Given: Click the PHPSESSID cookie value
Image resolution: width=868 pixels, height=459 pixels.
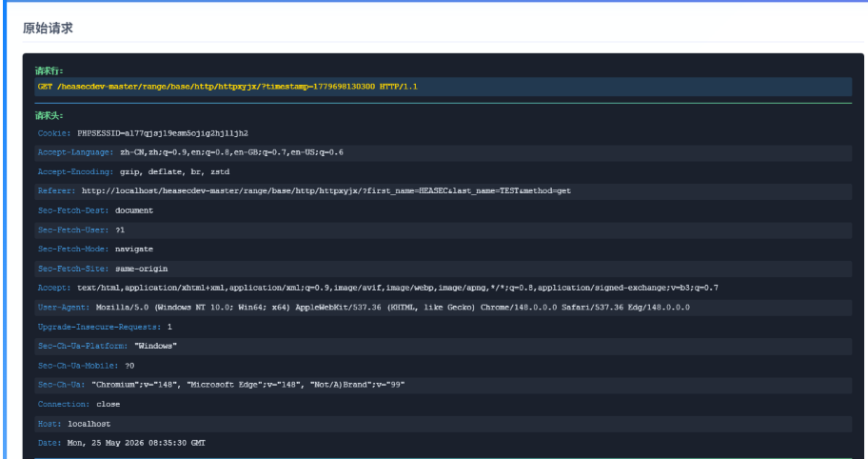Looking at the screenshot, I should (163, 133).
